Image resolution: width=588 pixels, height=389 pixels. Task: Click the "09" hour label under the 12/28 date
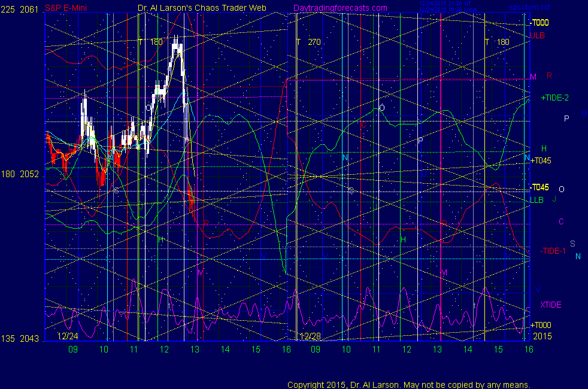[316, 350]
